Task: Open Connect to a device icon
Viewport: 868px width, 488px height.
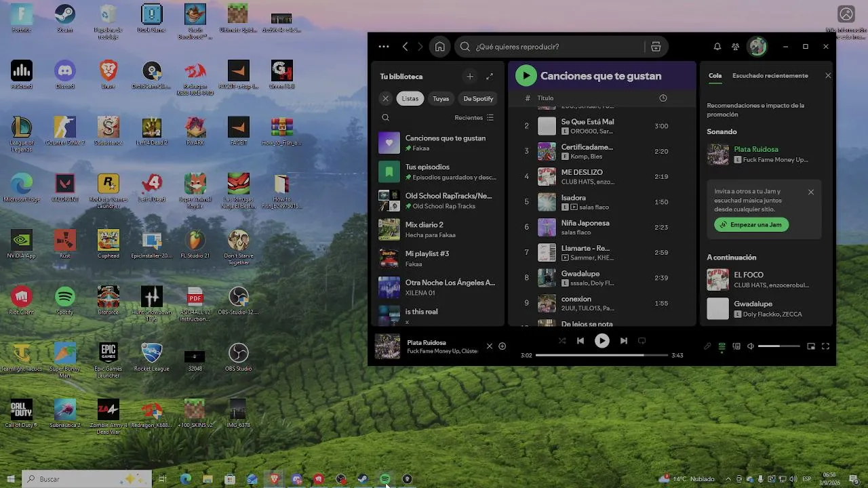Action: point(736,346)
